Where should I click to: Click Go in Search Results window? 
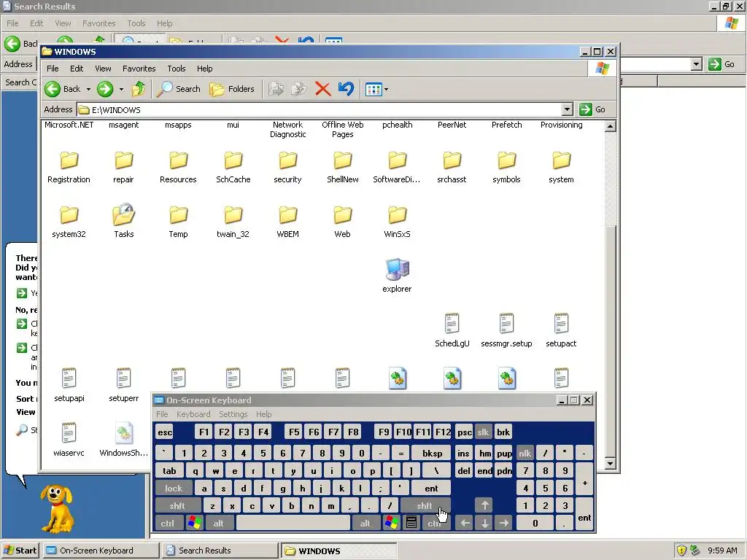(x=721, y=64)
